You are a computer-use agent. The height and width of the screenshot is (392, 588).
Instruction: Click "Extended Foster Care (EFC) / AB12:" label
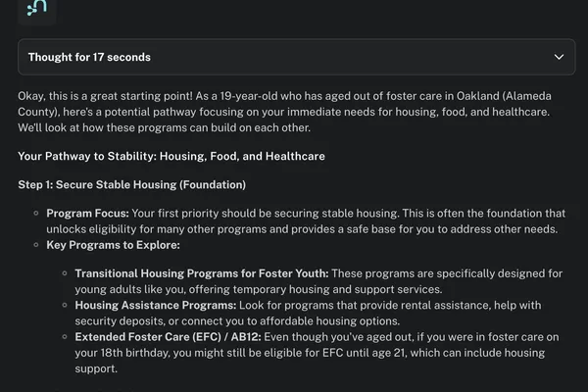click(x=168, y=337)
